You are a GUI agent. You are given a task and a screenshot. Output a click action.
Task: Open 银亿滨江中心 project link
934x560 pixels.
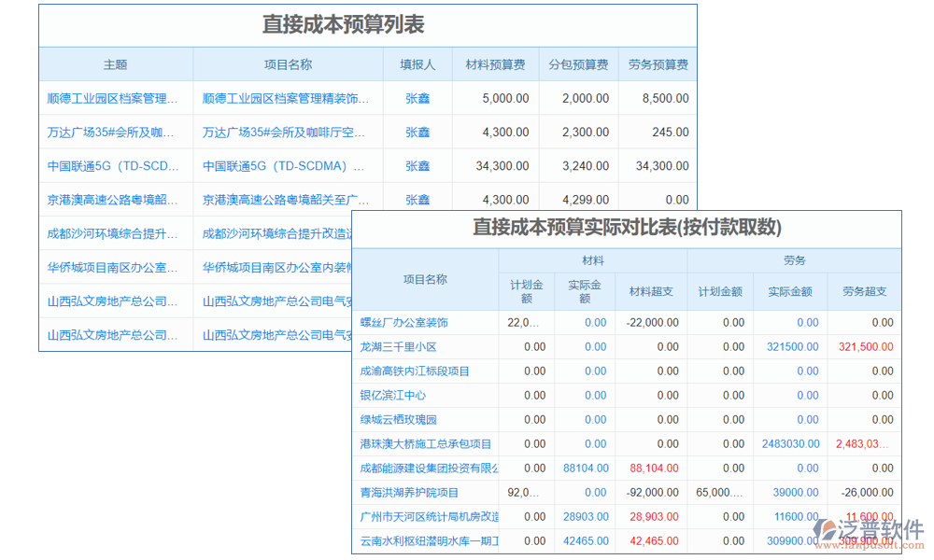click(391, 395)
